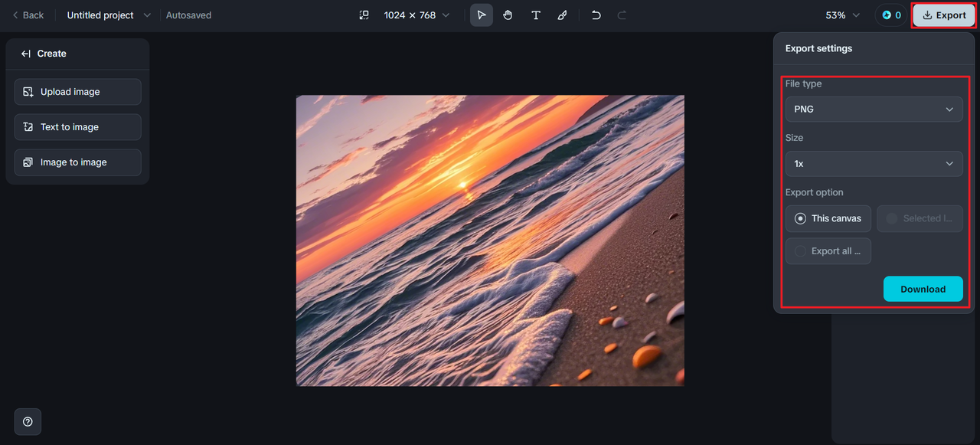Select the pointer select tool
This screenshot has height=445, width=980.
482,15
